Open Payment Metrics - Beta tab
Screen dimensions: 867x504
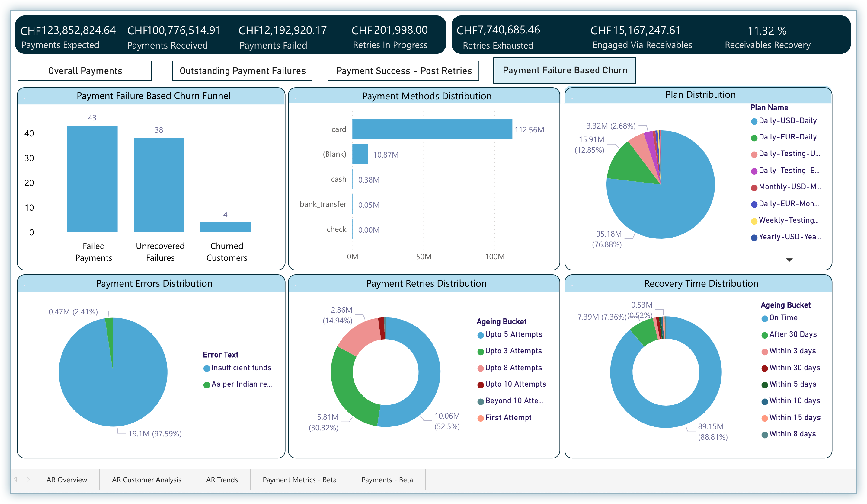tap(299, 479)
